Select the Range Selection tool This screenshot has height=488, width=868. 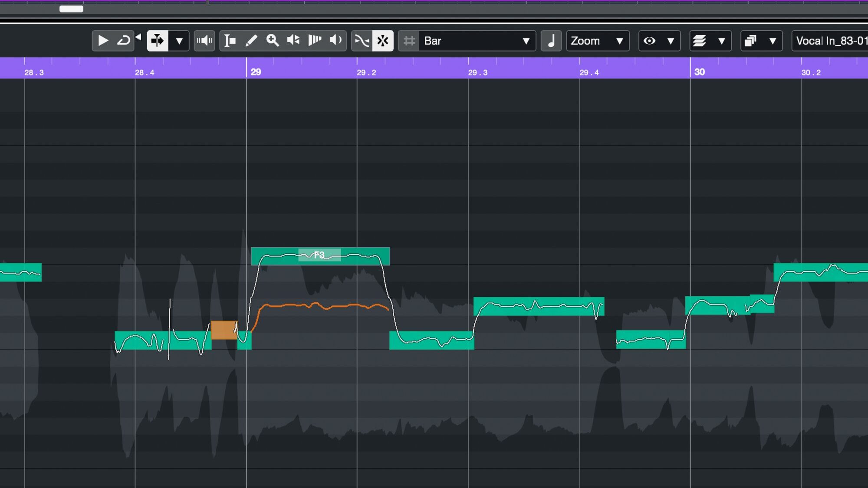[230, 41]
